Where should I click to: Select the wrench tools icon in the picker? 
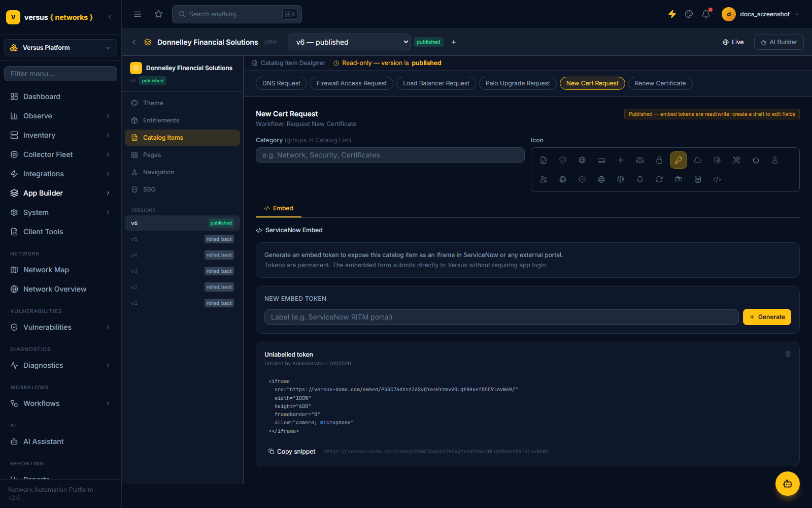(x=736, y=160)
